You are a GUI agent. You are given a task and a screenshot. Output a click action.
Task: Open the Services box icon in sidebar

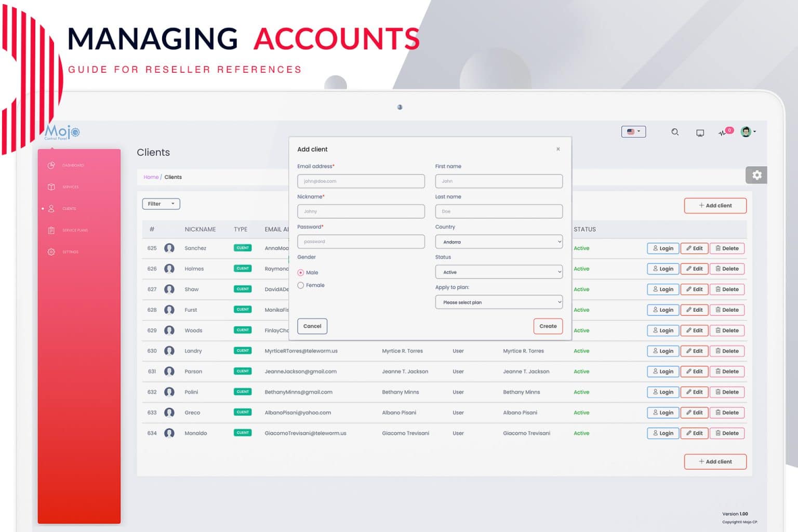pos(51,187)
